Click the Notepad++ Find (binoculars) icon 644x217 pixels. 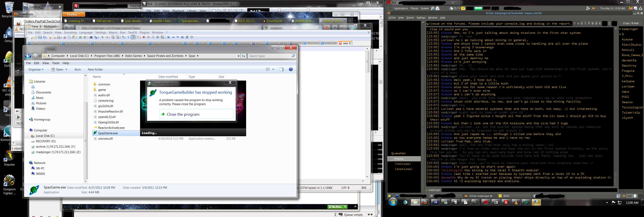click(91, 37)
